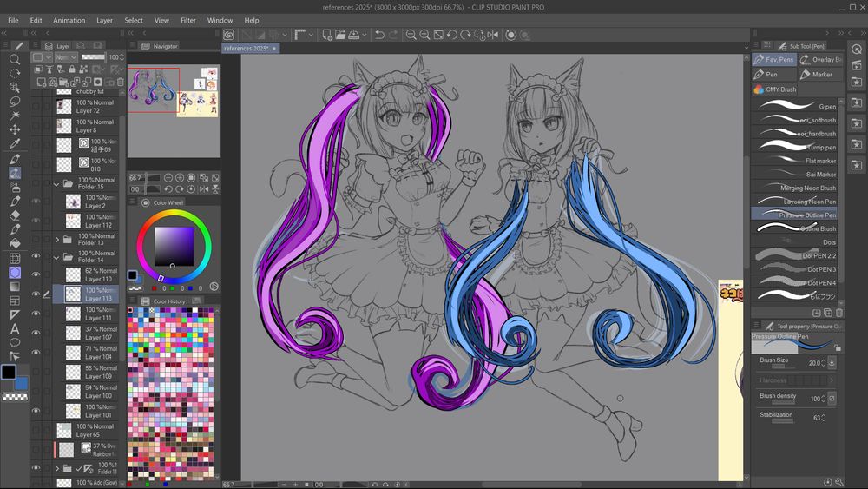
Task: Click the blue sub color swatch
Action: pyautogui.click(x=23, y=384)
